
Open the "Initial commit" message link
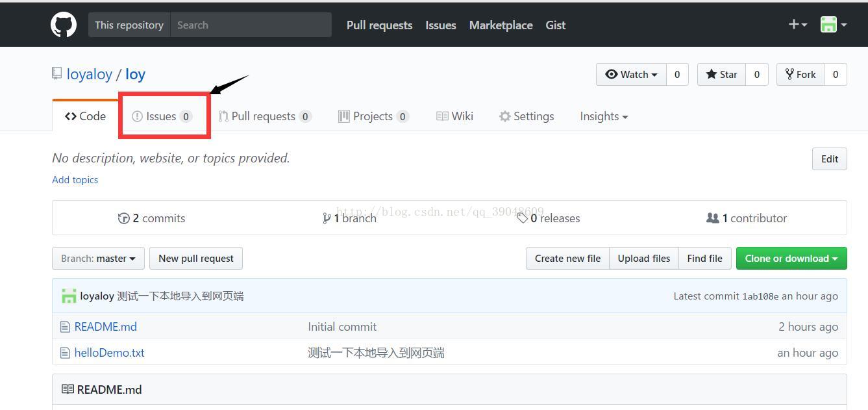[342, 327]
